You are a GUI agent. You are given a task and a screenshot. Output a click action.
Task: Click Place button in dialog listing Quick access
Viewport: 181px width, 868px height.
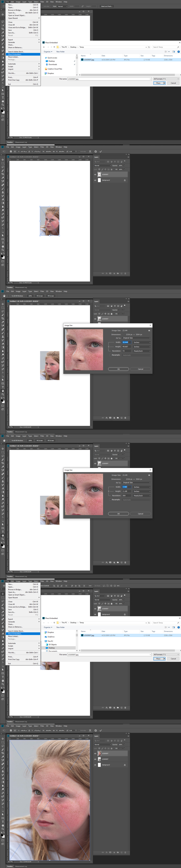tap(158, 83)
